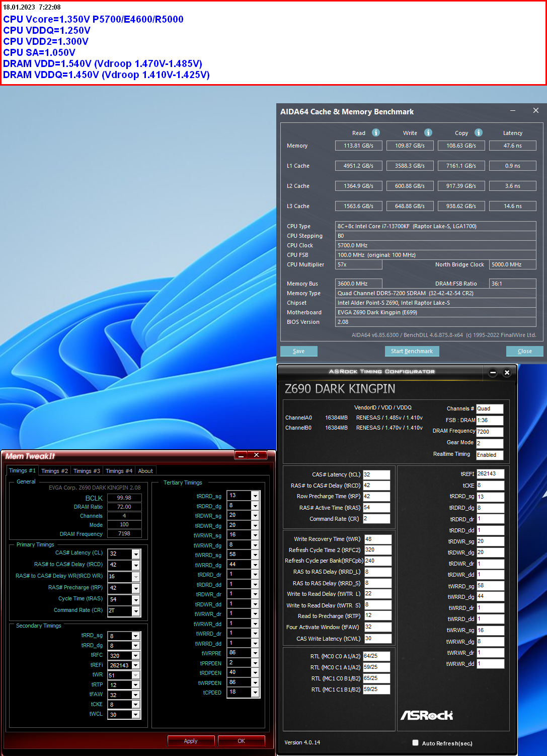Click the Gear Mode field in ASRock

click(490, 443)
